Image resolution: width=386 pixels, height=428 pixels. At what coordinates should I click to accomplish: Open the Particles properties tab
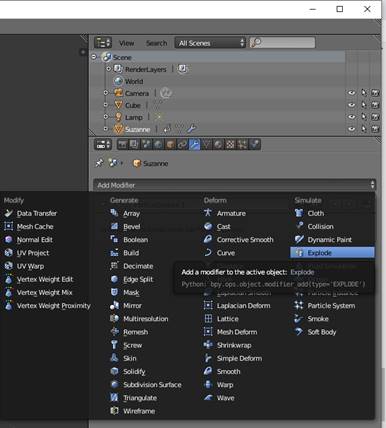pos(242,144)
